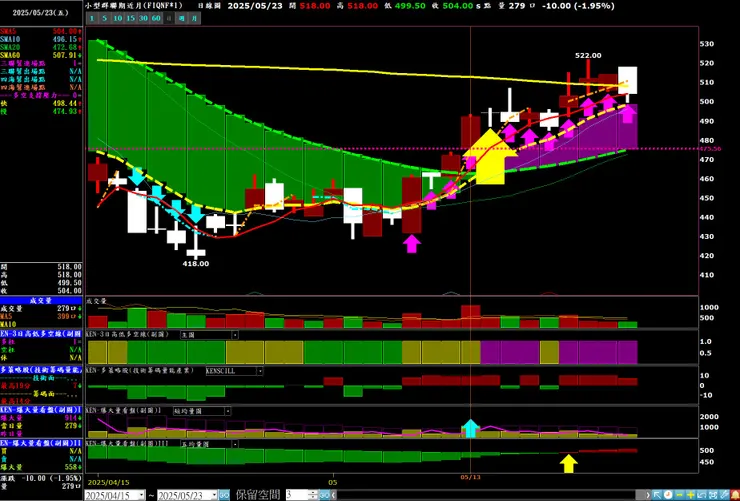Open the KENSCILL dropdown in 多策略股 panel
The width and height of the screenshot is (740, 501).
point(260,371)
